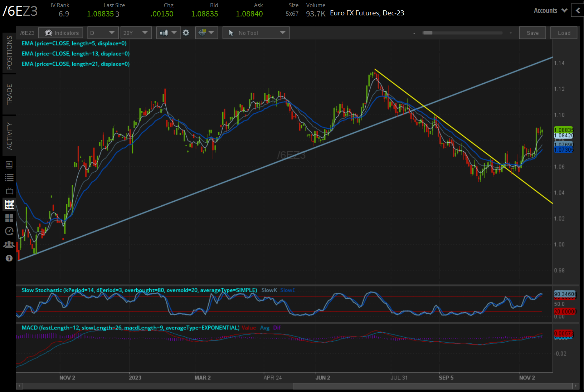
Task: Click the chart zoom slider handle
Action: [x=428, y=33]
